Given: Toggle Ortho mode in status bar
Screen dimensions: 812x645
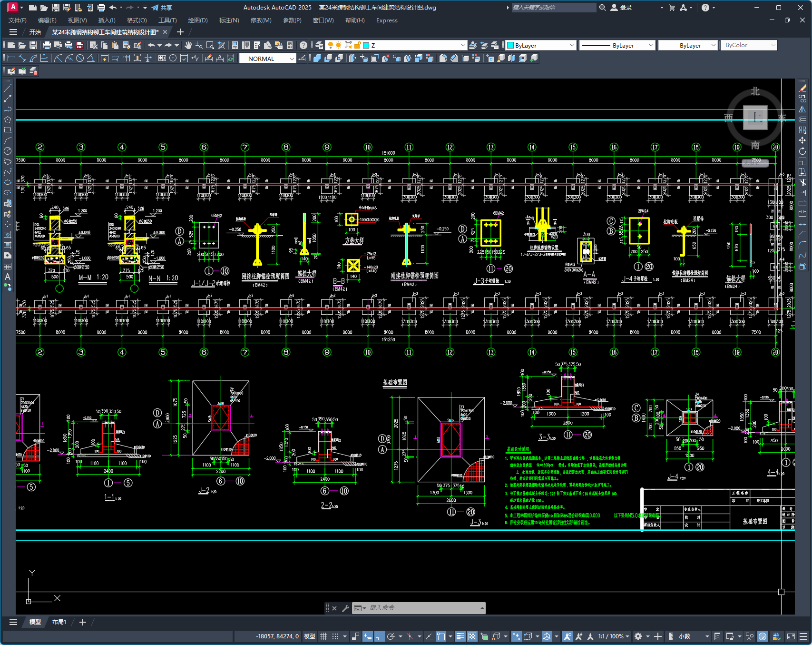Looking at the screenshot, I should (380, 636).
